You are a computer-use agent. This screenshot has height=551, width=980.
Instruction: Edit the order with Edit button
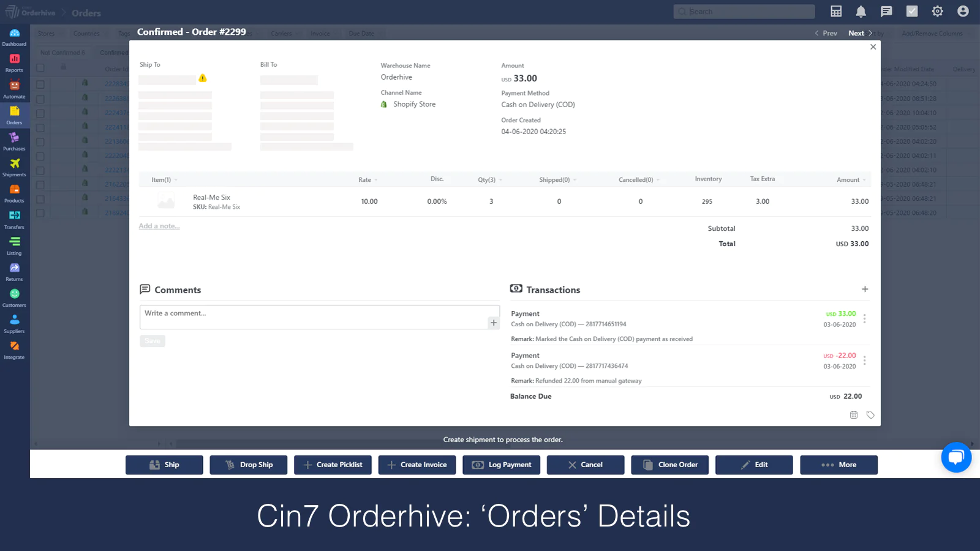click(x=754, y=465)
